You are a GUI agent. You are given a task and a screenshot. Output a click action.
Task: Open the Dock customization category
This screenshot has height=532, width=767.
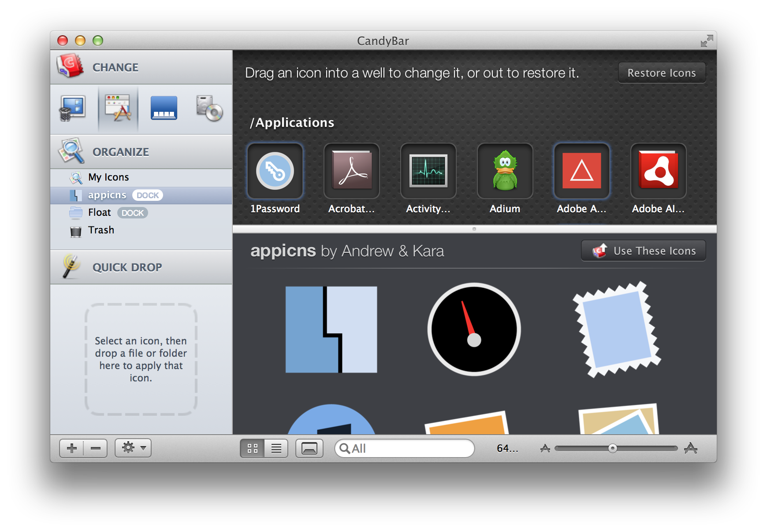(x=164, y=109)
